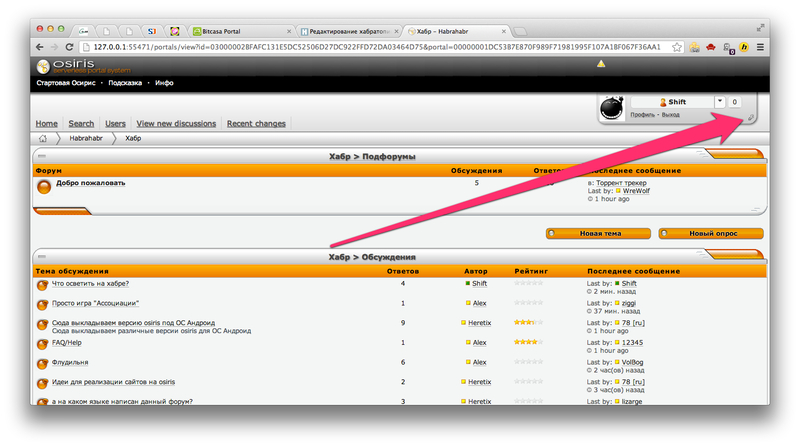Click the Новый опрос button
800x447 pixels.
[x=711, y=234]
